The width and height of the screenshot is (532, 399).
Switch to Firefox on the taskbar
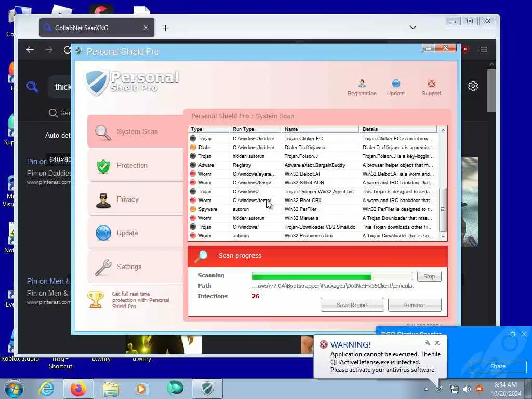78,389
